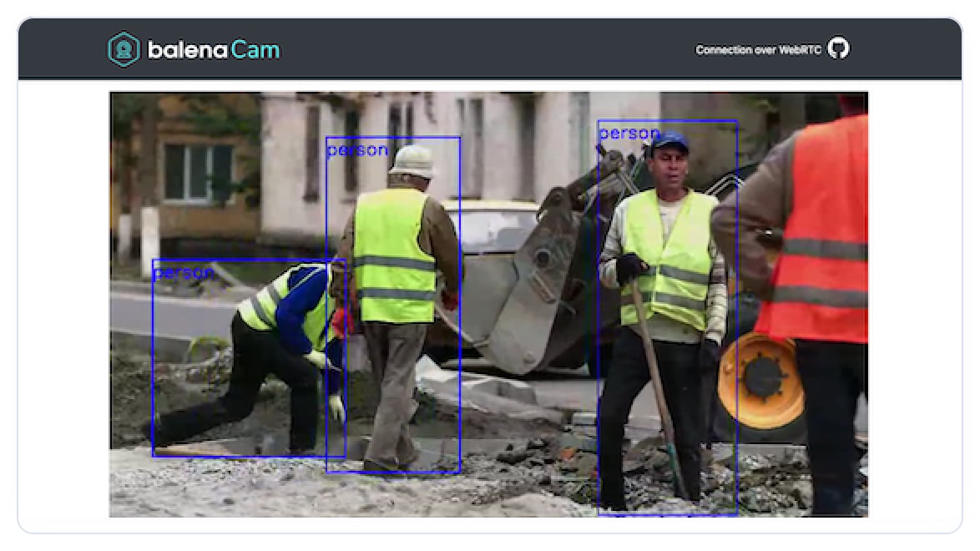Click the white hard hat on the worker
980x551 pixels.
click(x=413, y=160)
